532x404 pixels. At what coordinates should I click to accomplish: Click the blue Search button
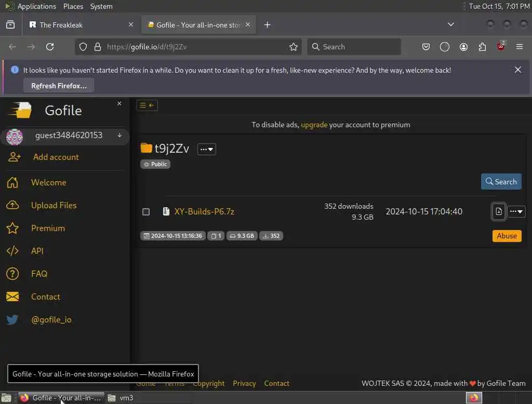coord(501,181)
